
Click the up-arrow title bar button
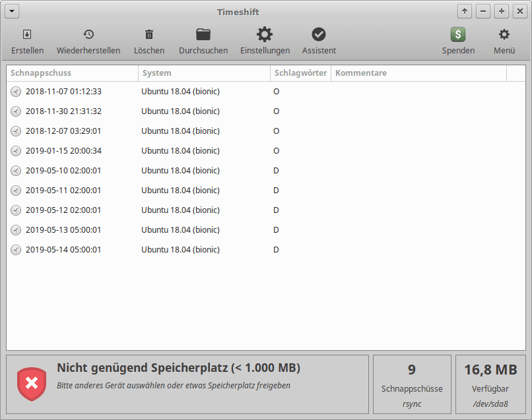pos(465,11)
